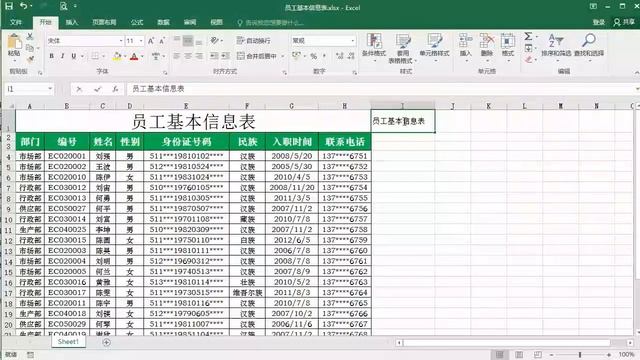640x360 pixels.
Task: Open Conditional Formatting (条件格式)
Action: [374, 46]
